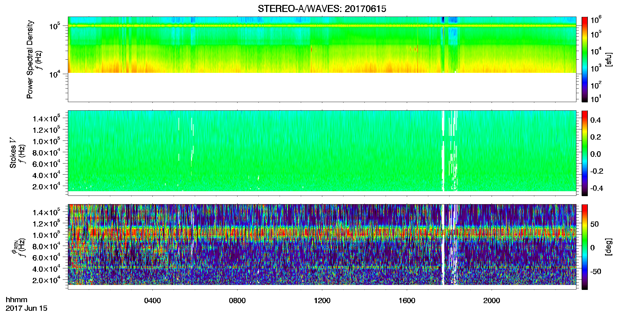This screenshot has height=332, width=644.
Task: Select the 10^6 value on sfu color bar
Action: pos(596,20)
